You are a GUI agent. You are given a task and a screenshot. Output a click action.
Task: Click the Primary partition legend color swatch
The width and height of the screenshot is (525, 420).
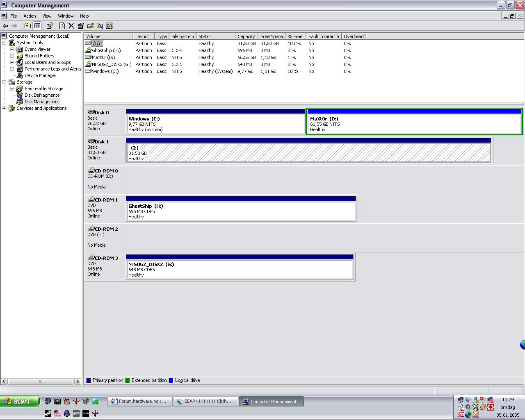coord(89,381)
